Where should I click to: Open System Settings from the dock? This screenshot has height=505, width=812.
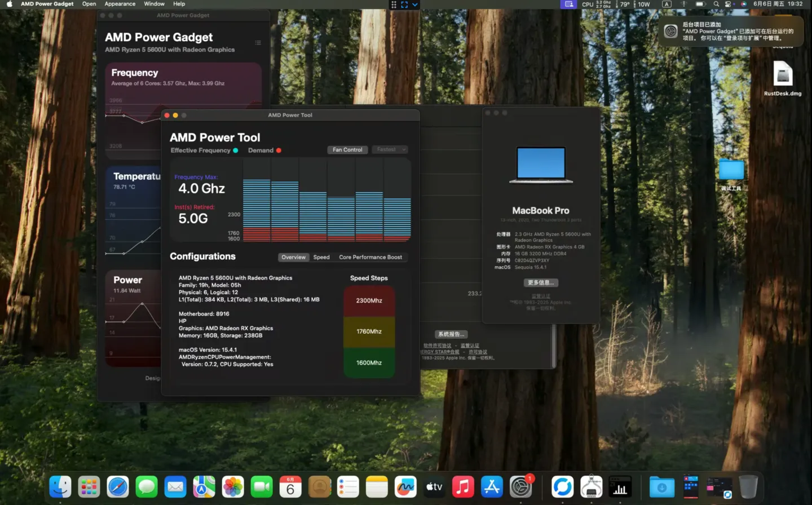[x=520, y=487]
